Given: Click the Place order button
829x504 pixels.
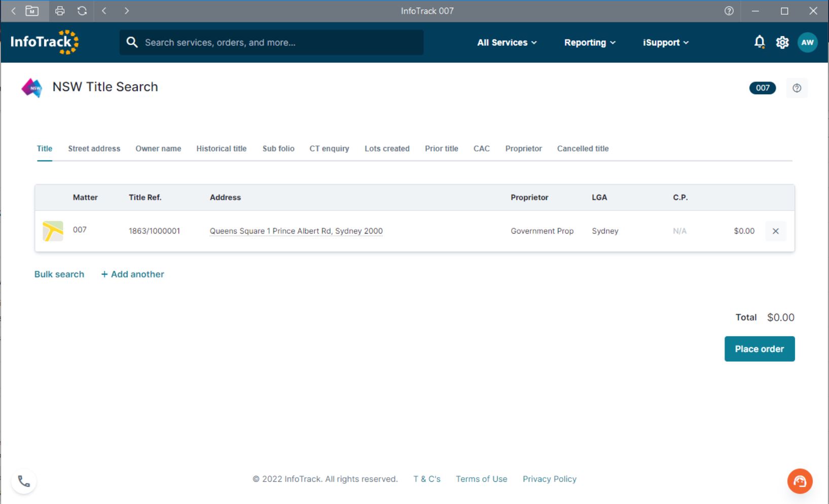Looking at the screenshot, I should coord(760,349).
